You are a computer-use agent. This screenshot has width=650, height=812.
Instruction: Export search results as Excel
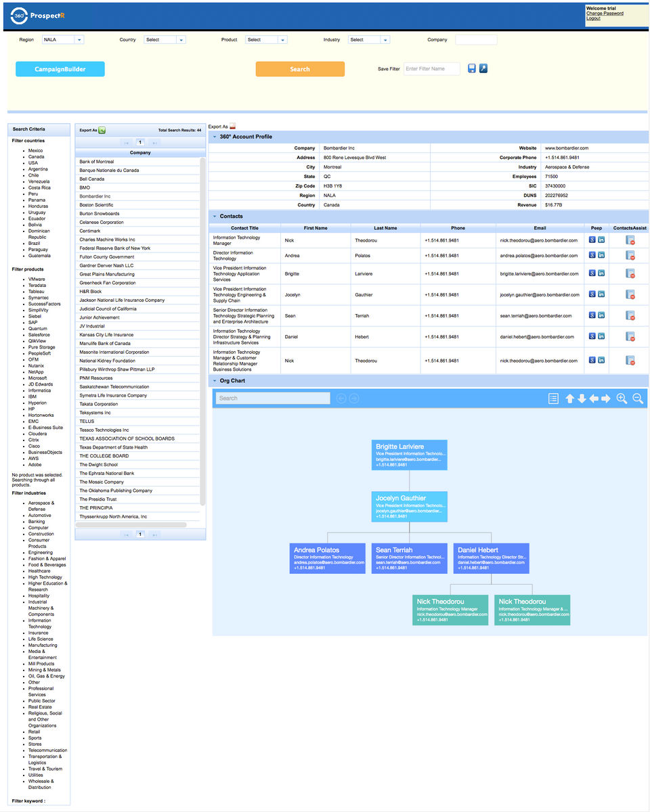[x=102, y=130]
